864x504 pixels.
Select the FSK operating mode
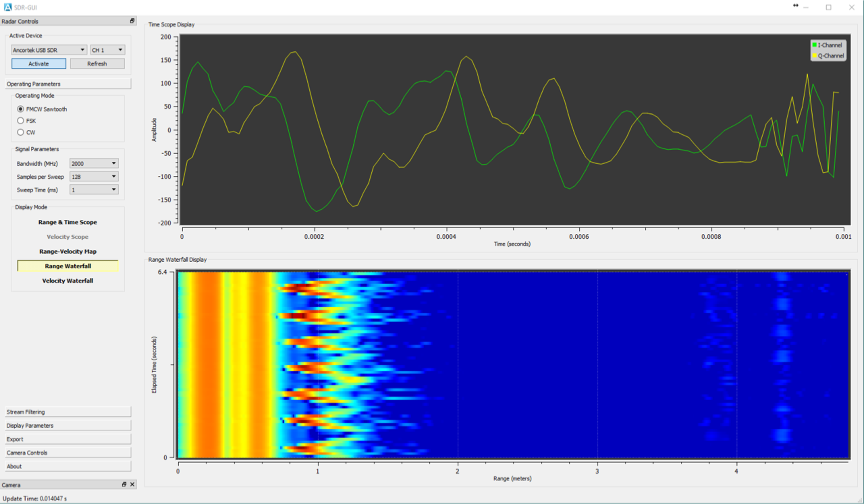[x=21, y=120]
